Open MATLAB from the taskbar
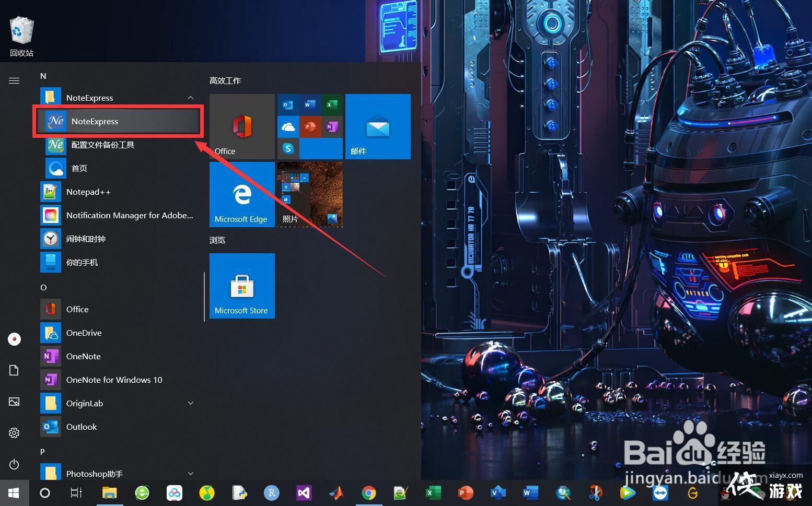This screenshot has width=812, height=506. 337,493
